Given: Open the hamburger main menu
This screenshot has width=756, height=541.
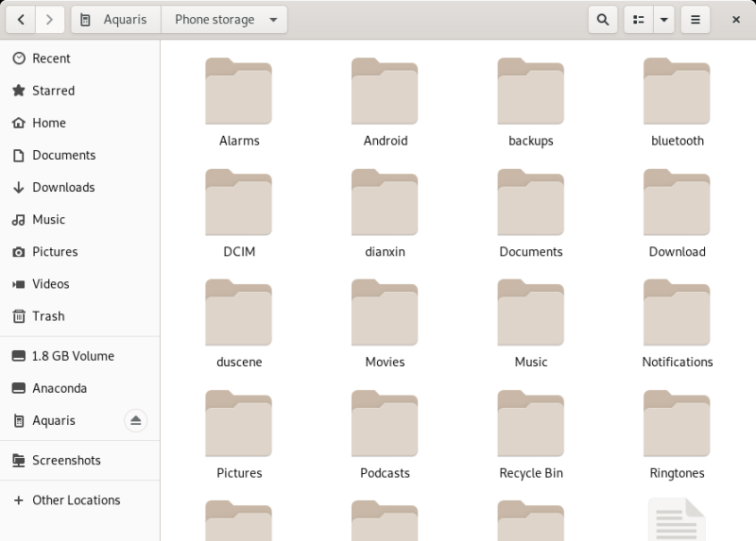Looking at the screenshot, I should point(696,20).
